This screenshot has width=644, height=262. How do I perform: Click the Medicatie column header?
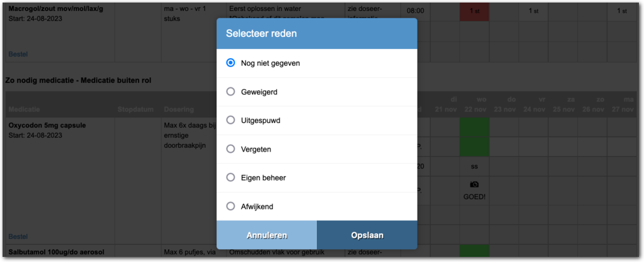click(x=24, y=109)
